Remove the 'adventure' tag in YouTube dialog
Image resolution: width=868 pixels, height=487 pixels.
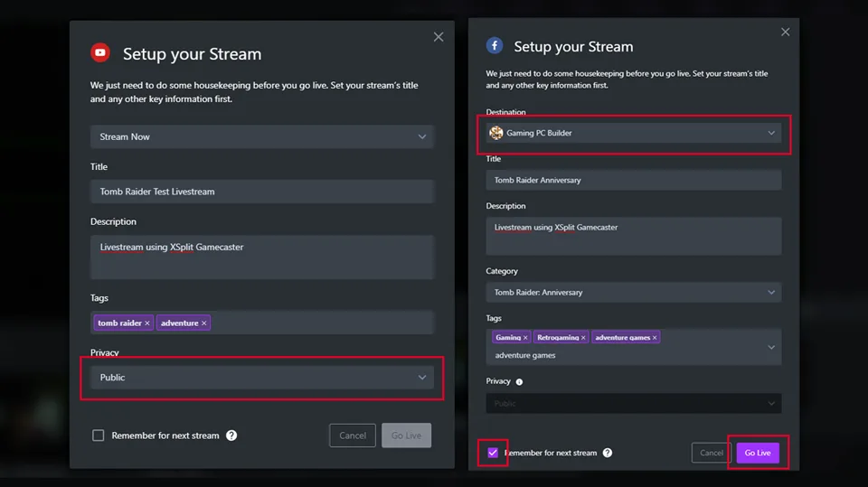203,323
